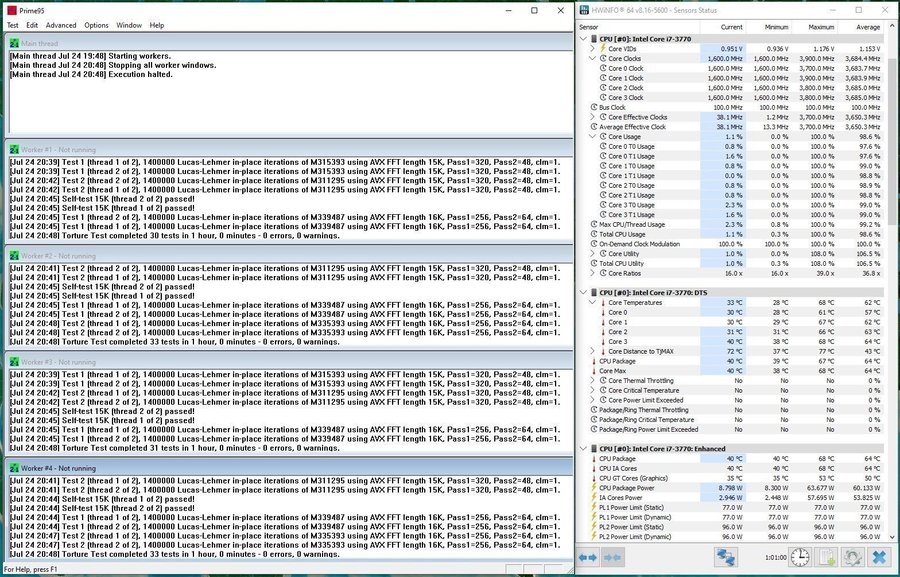
Task: Click the Average column header
Action: tap(860, 27)
